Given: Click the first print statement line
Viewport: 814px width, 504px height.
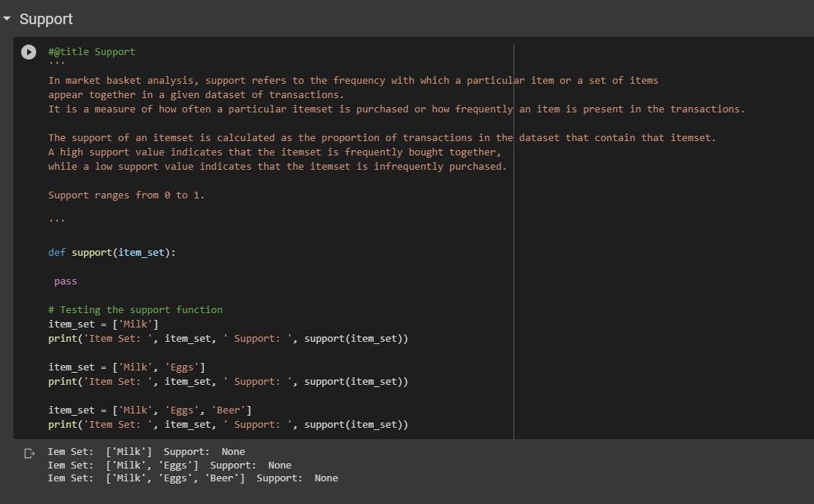Looking at the screenshot, I should tap(227, 338).
